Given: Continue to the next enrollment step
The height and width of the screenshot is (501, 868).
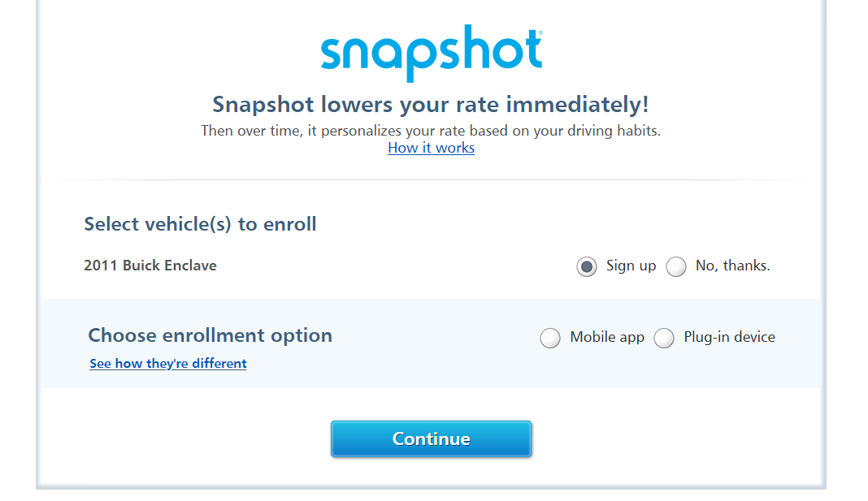Looking at the screenshot, I should click(431, 438).
